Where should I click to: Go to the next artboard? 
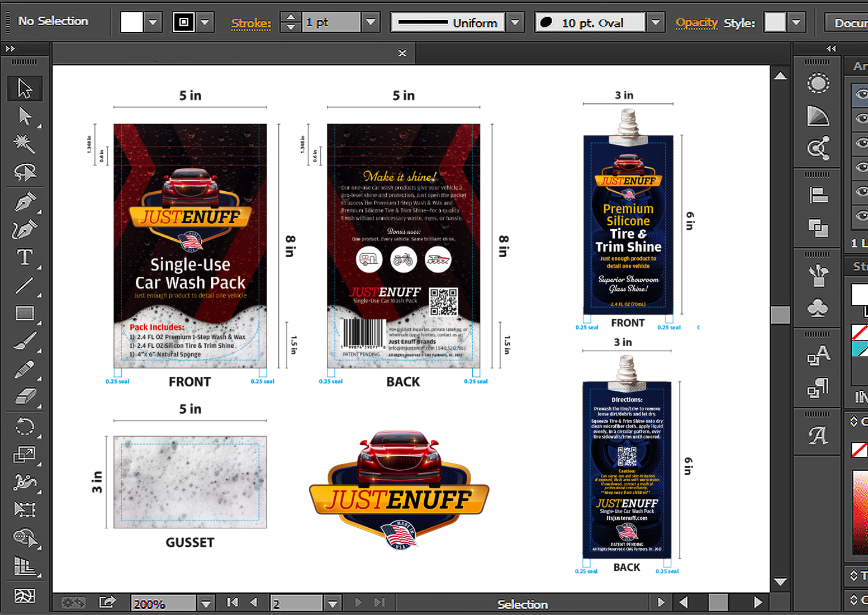(x=358, y=602)
